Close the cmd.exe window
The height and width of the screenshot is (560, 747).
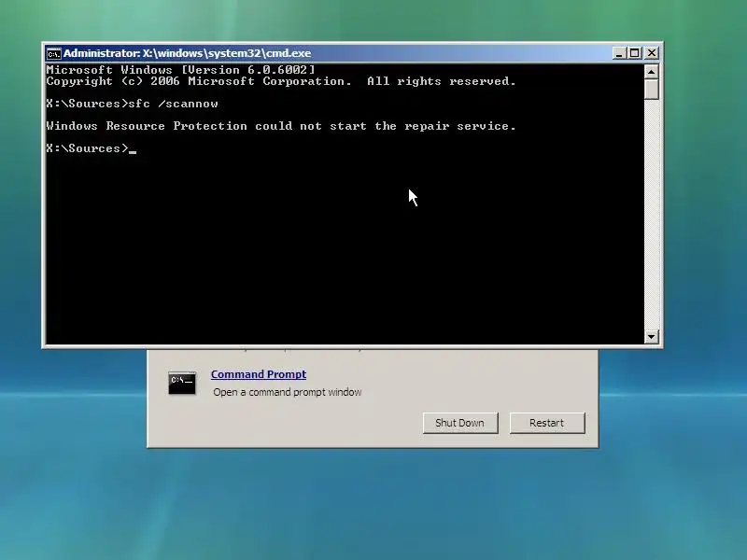651,53
